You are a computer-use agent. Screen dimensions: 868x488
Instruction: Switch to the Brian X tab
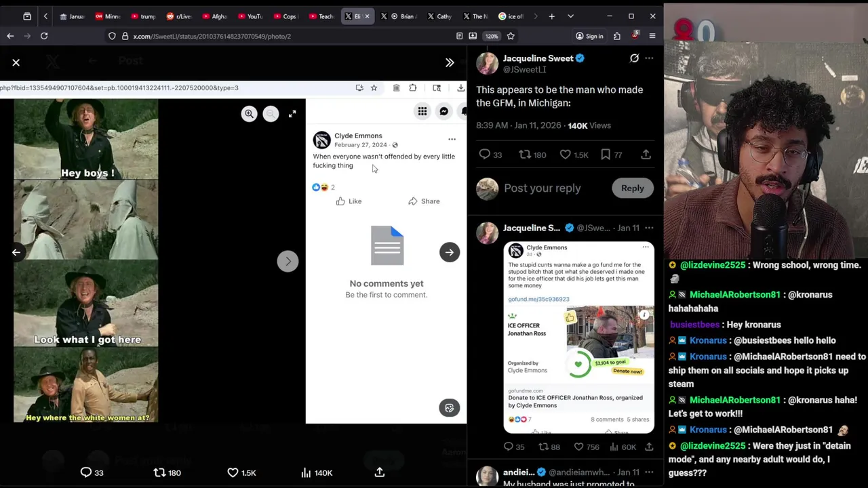(x=399, y=16)
